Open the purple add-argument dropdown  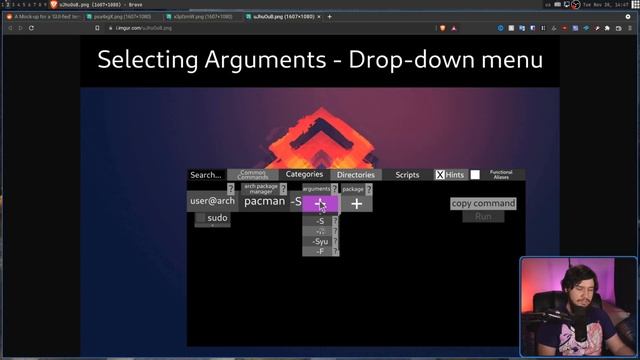[320, 204]
